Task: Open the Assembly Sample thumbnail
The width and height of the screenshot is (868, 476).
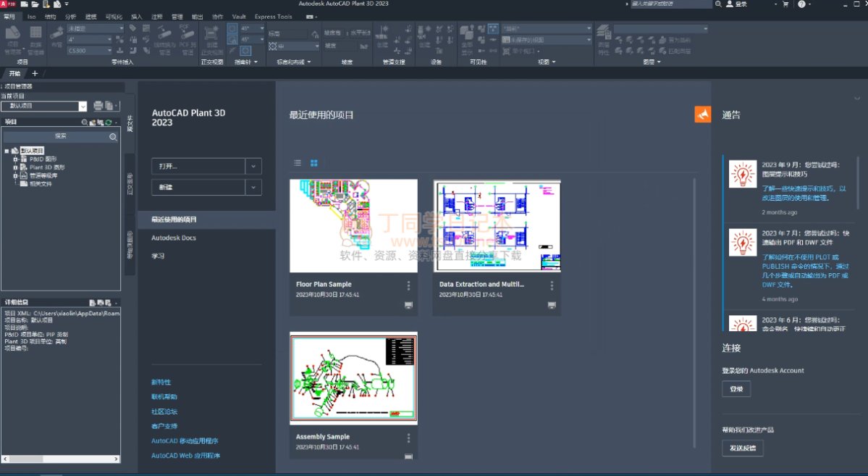Action: coord(353,378)
